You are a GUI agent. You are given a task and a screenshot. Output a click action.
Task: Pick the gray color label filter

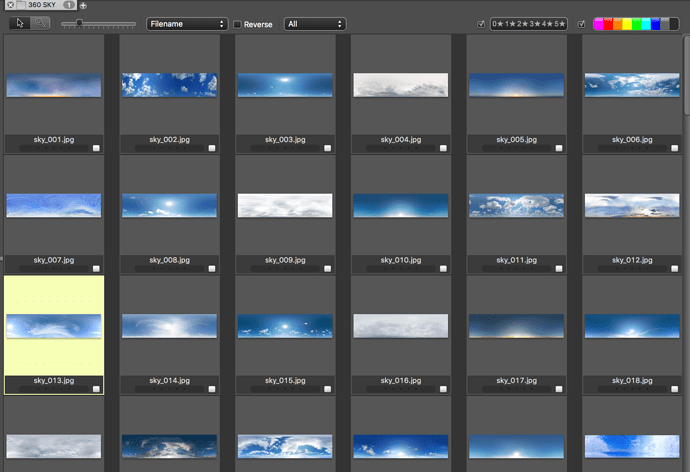coord(665,24)
